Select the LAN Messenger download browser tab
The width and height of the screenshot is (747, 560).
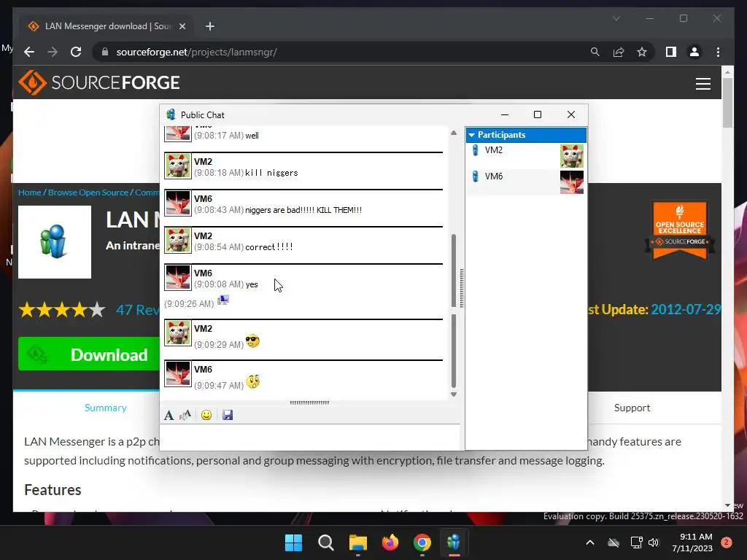click(x=107, y=26)
